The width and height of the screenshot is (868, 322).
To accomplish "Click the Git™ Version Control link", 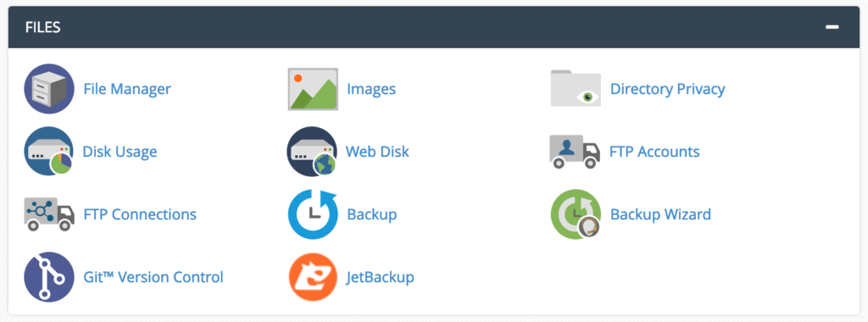I will click(153, 276).
